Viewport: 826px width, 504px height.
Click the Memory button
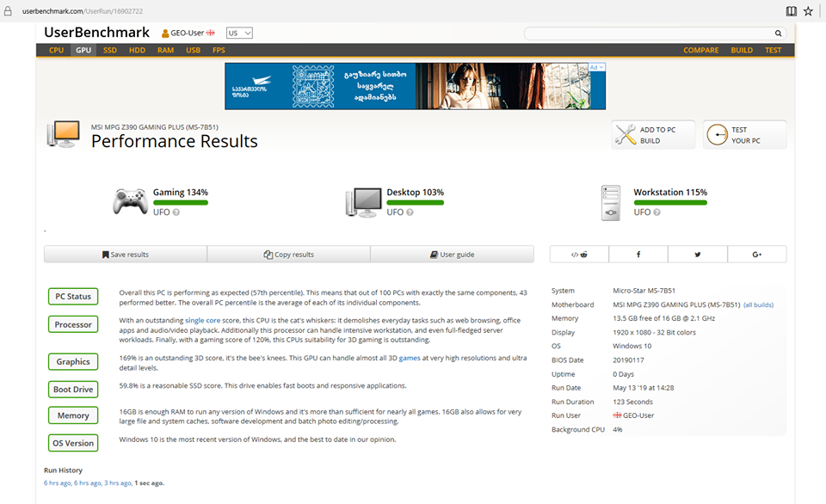tap(73, 415)
